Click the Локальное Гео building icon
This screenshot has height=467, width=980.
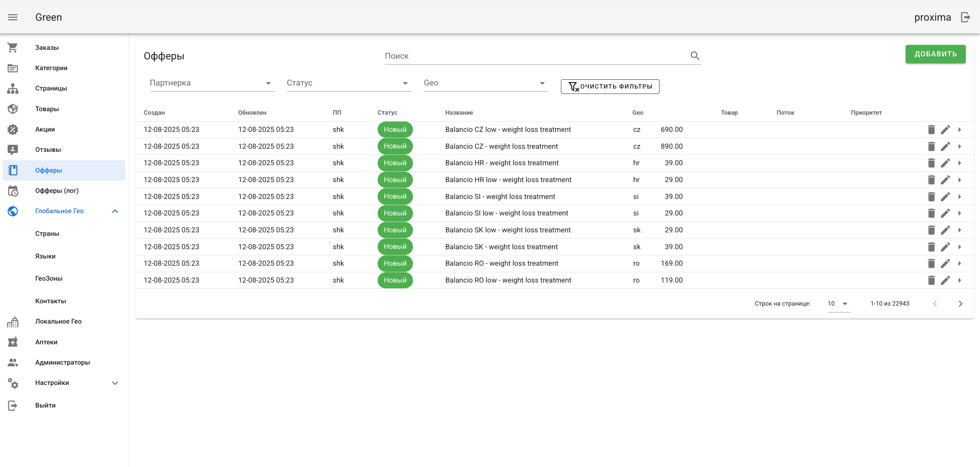[13, 322]
